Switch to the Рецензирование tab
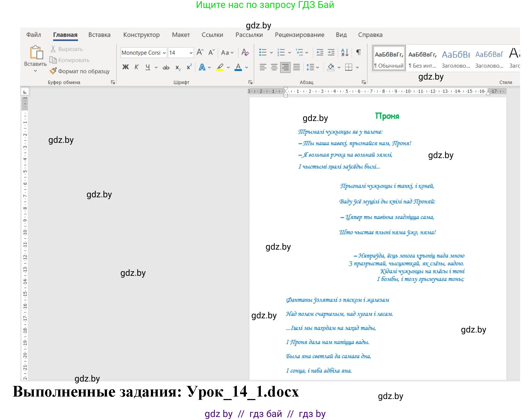The image size is (531, 420). [299, 35]
